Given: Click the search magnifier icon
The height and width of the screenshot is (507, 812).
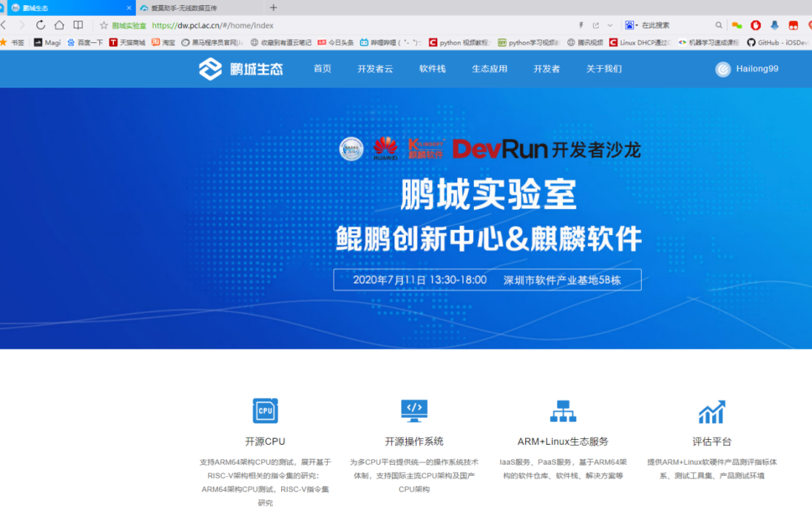Looking at the screenshot, I should tap(719, 25).
